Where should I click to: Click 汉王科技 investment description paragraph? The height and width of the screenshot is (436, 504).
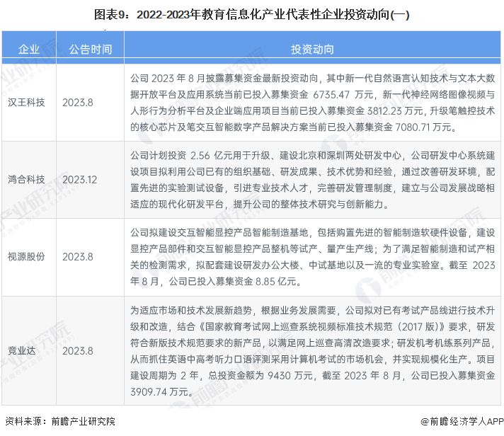tap(312, 103)
